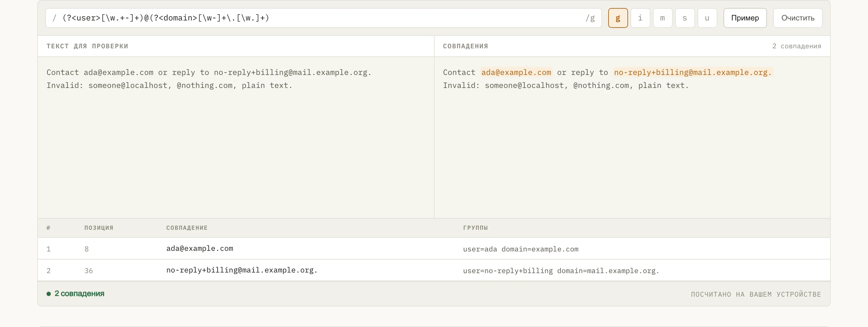Viewport: 868px width, 327px height.
Task: Click the '#' column header
Action: tap(48, 228)
